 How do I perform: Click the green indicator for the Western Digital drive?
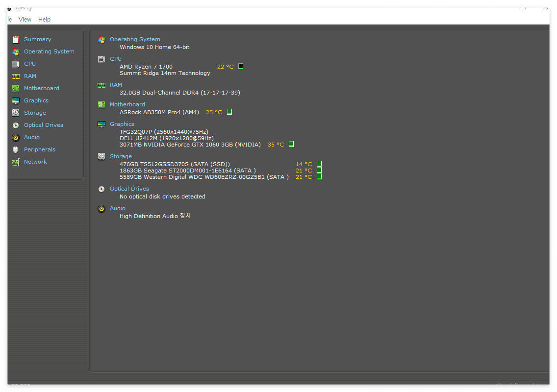[319, 176]
